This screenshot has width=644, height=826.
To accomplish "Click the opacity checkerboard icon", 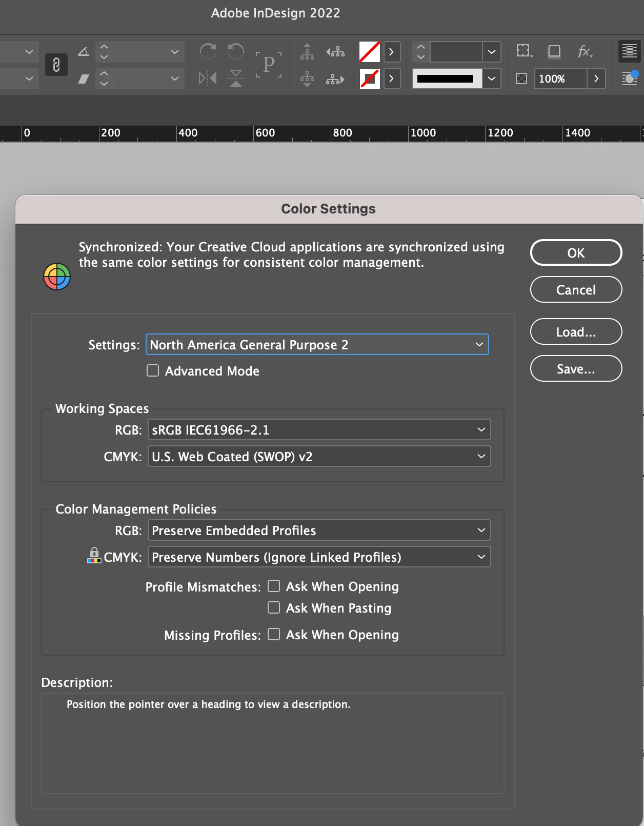I will [521, 78].
